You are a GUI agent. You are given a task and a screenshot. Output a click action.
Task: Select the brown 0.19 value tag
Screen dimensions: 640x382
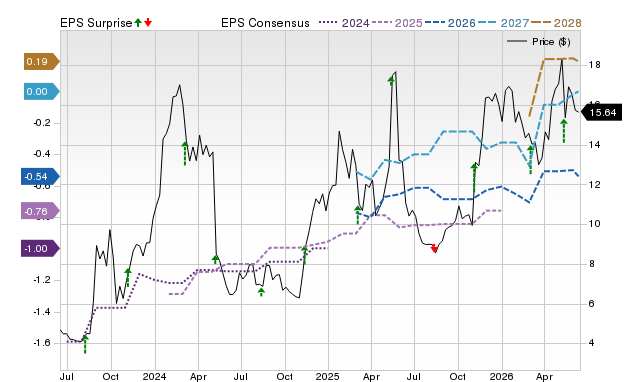point(42,62)
